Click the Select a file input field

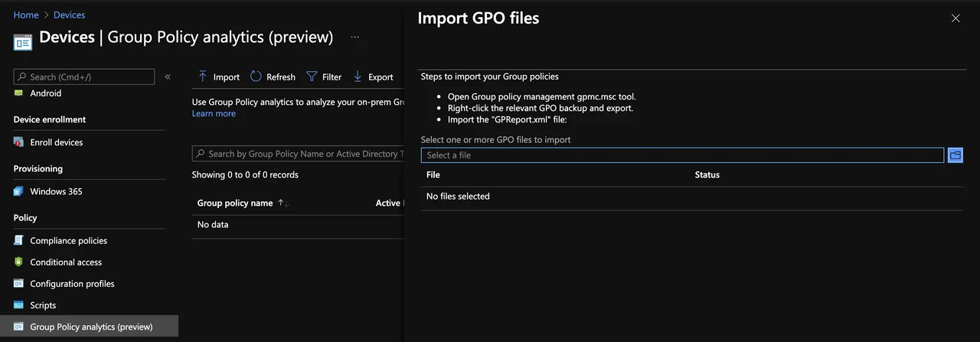coord(682,155)
